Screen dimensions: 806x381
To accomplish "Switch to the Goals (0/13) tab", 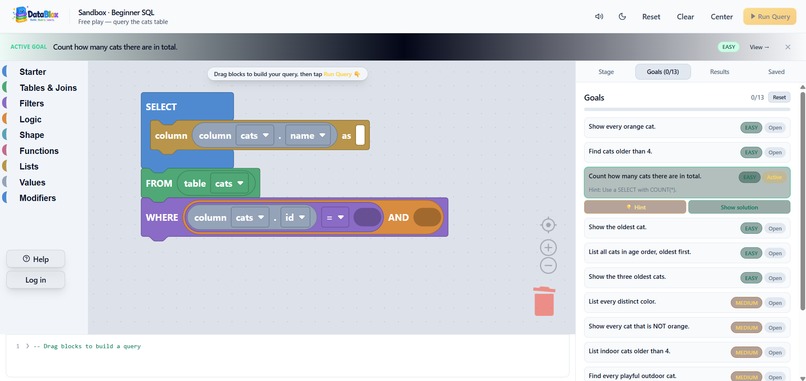I will [x=663, y=72].
